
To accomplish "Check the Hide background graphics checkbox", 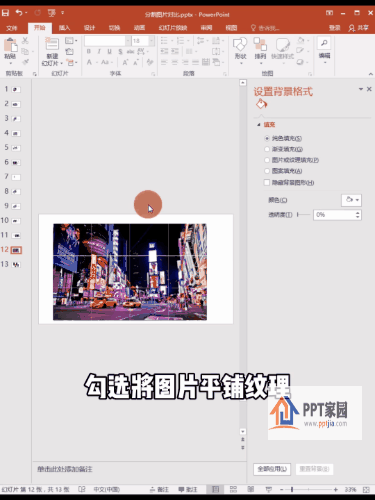I will 267,182.
